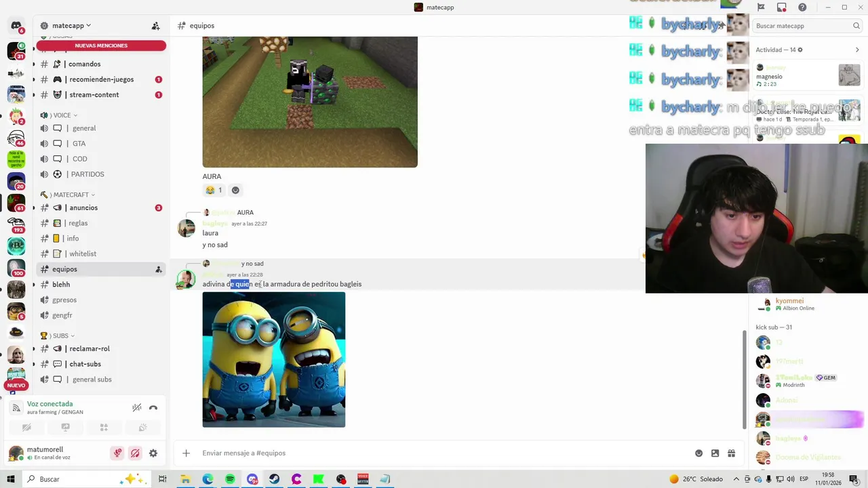Open Discord direct messages home icon
The width and height of the screenshot is (868, 488).
16,26
